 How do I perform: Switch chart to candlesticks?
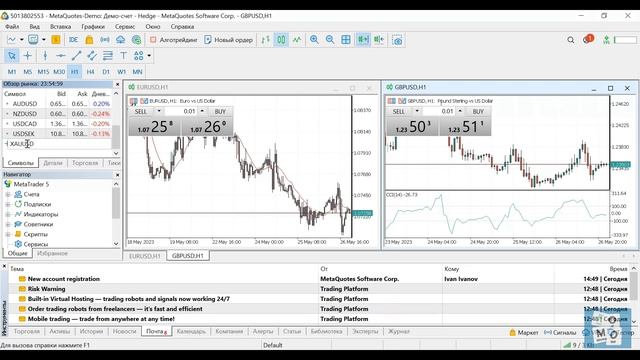[x=281, y=40]
